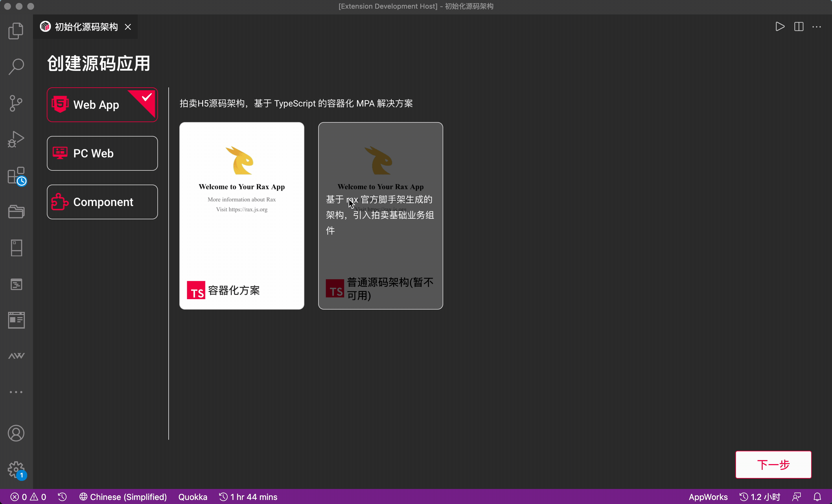Change Chinese (Simplified) language in status bar
832x504 pixels.
123,497
